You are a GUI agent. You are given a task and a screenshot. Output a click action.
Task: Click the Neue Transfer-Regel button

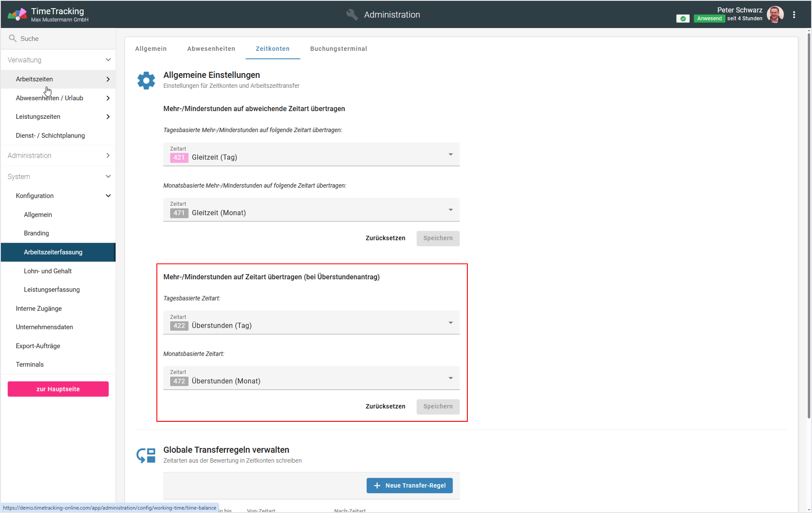pyautogui.click(x=409, y=485)
